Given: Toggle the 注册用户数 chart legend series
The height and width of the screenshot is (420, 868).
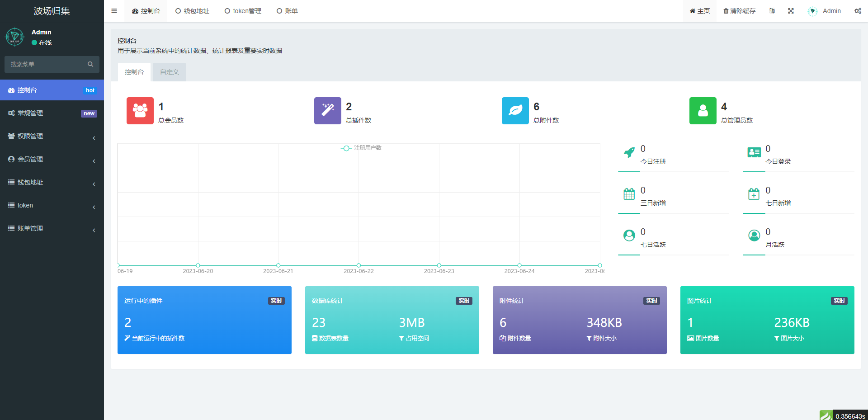Looking at the screenshot, I should coord(361,148).
